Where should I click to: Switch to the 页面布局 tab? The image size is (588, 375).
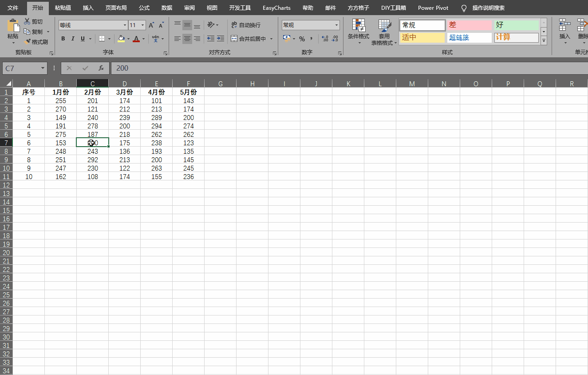click(116, 8)
